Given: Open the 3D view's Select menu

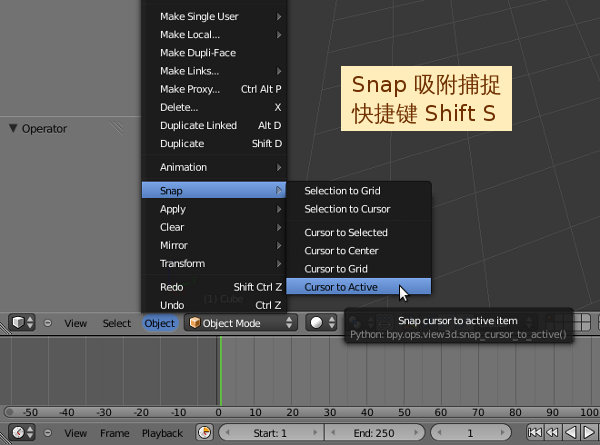Looking at the screenshot, I should 117,323.
